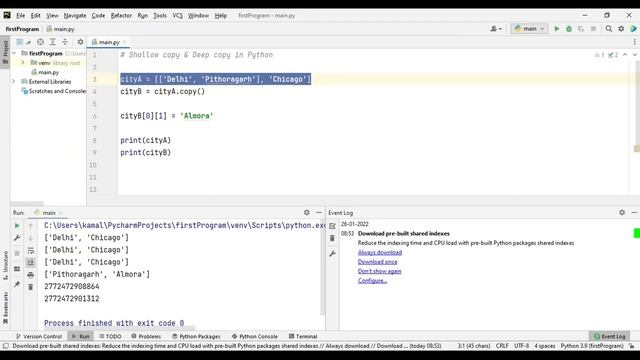Expand External Libraries node
640x360 pixels.
[14, 82]
